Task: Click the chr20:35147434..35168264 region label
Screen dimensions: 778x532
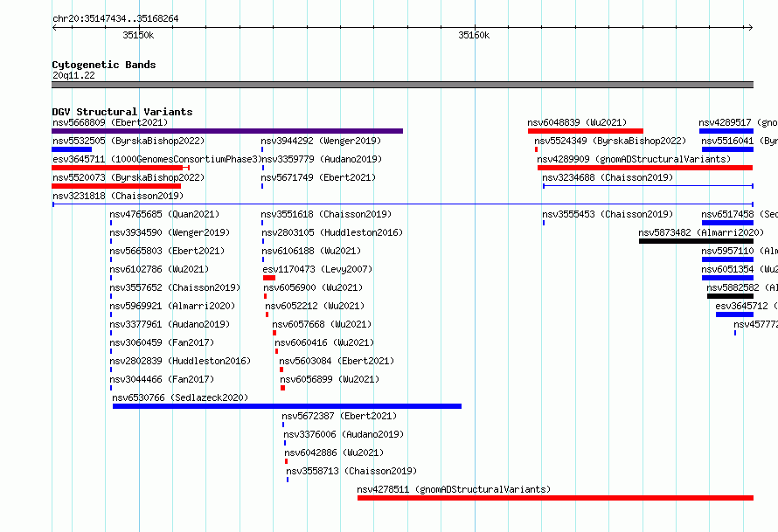Action: coord(115,19)
